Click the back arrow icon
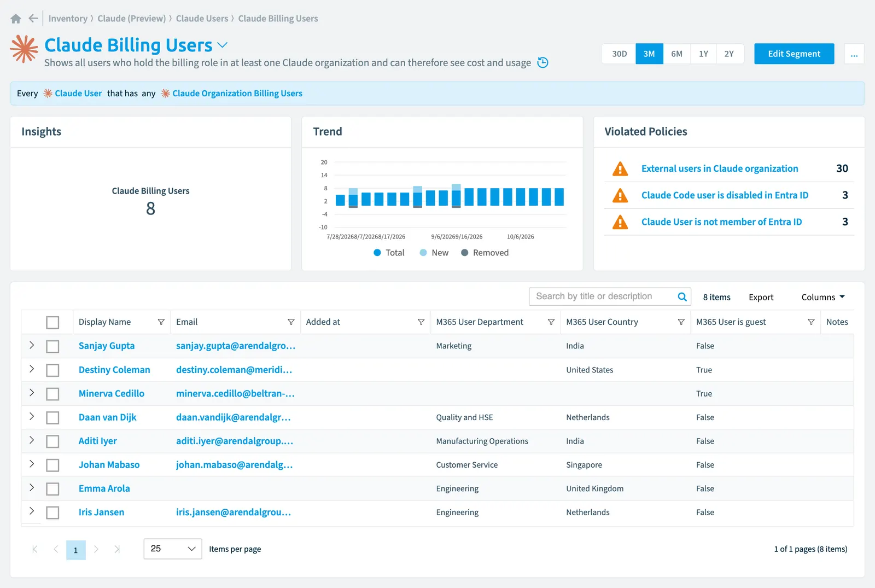The width and height of the screenshot is (875, 588). [33, 19]
